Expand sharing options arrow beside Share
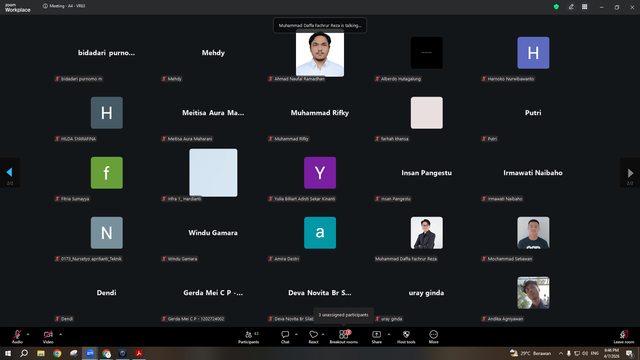This screenshot has width=640, height=360. pyautogui.click(x=389, y=334)
